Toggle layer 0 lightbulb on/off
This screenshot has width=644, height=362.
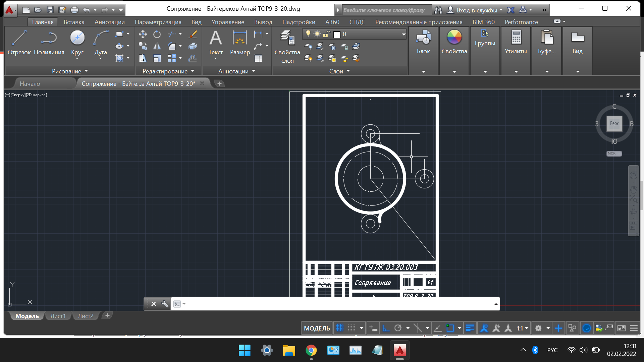coord(308,34)
